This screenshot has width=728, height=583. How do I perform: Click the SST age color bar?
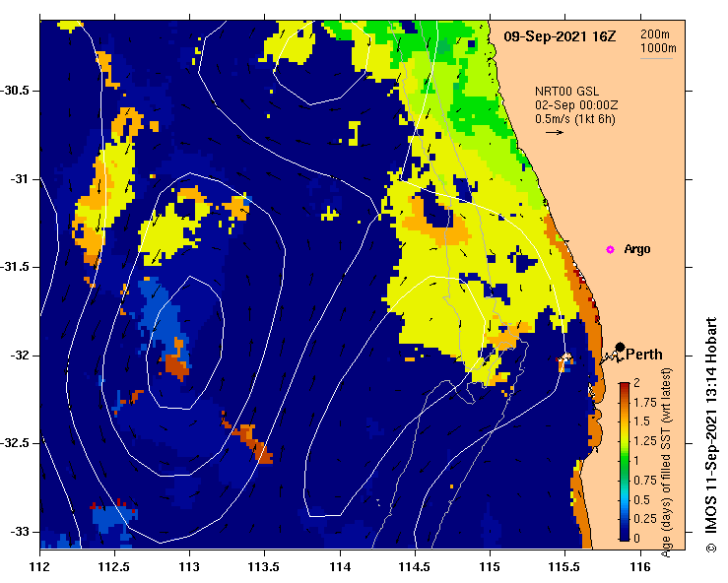coord(625,462)
